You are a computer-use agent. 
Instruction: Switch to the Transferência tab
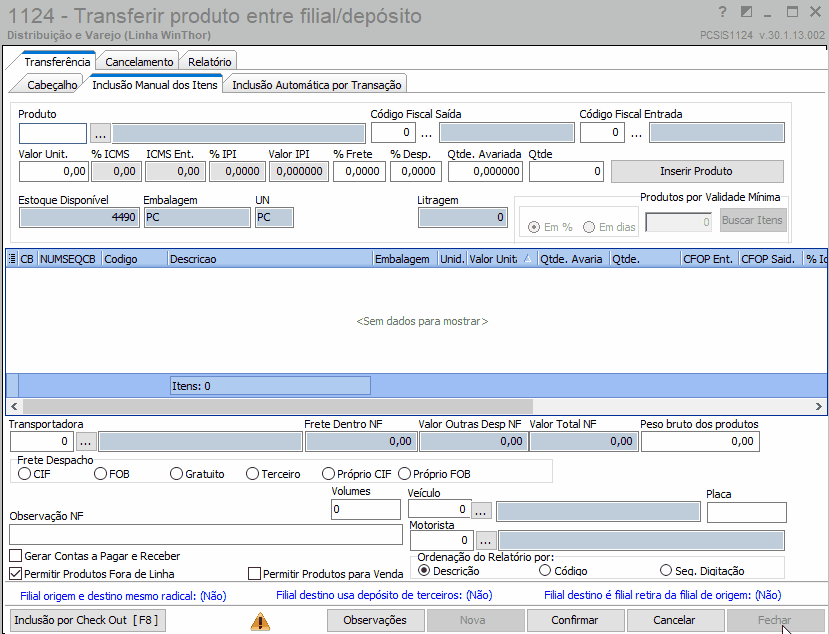57,61
